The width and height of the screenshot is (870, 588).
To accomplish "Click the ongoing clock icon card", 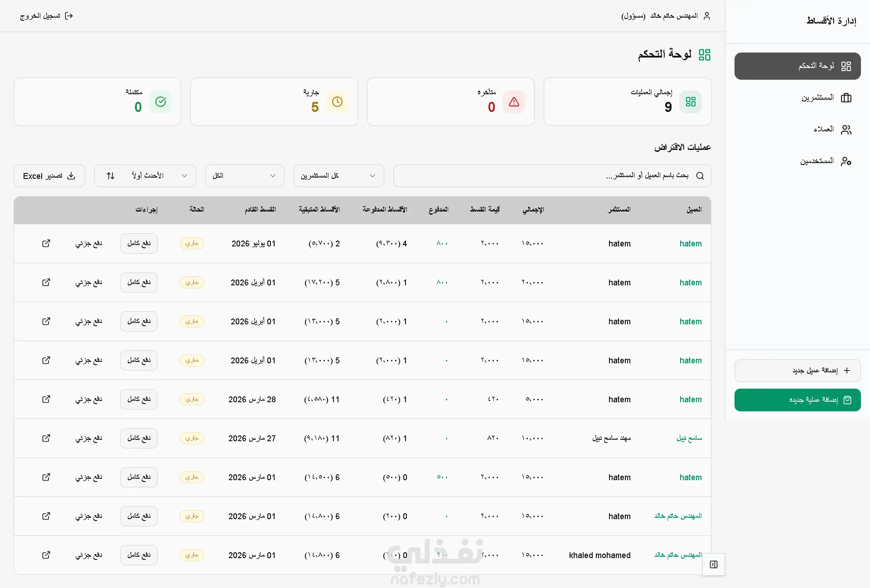I will click(337, 102).
